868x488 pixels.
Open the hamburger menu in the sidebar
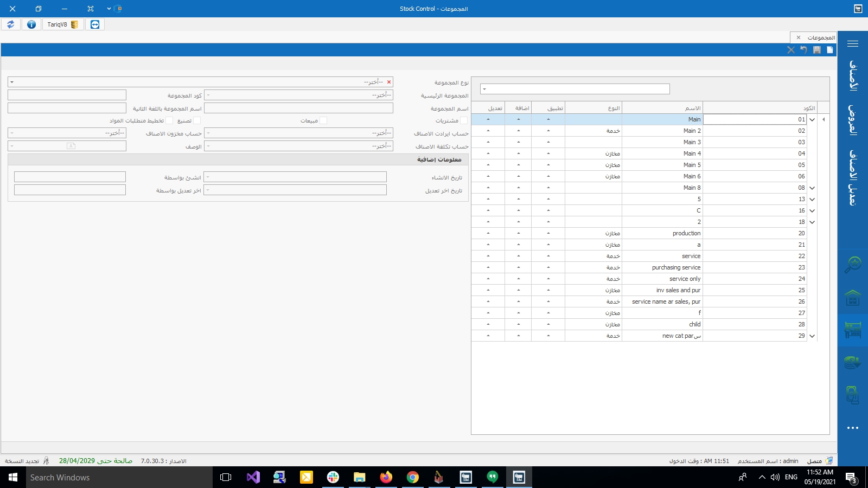click(852, 44)
